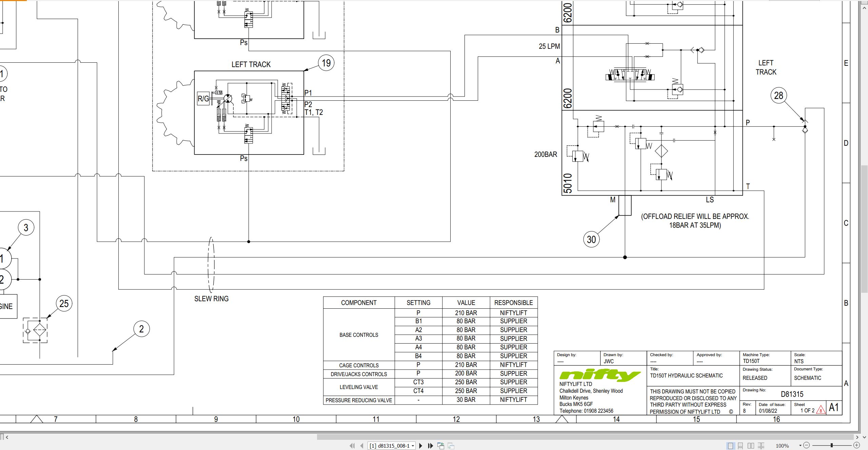Click the '25 LPM' flow label

549,46
